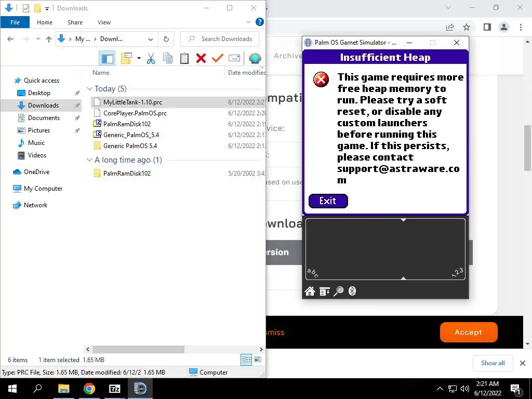Click the Search Downloads field
The height and width of the screenshot is (399, 532).
(x=220, y=39)
